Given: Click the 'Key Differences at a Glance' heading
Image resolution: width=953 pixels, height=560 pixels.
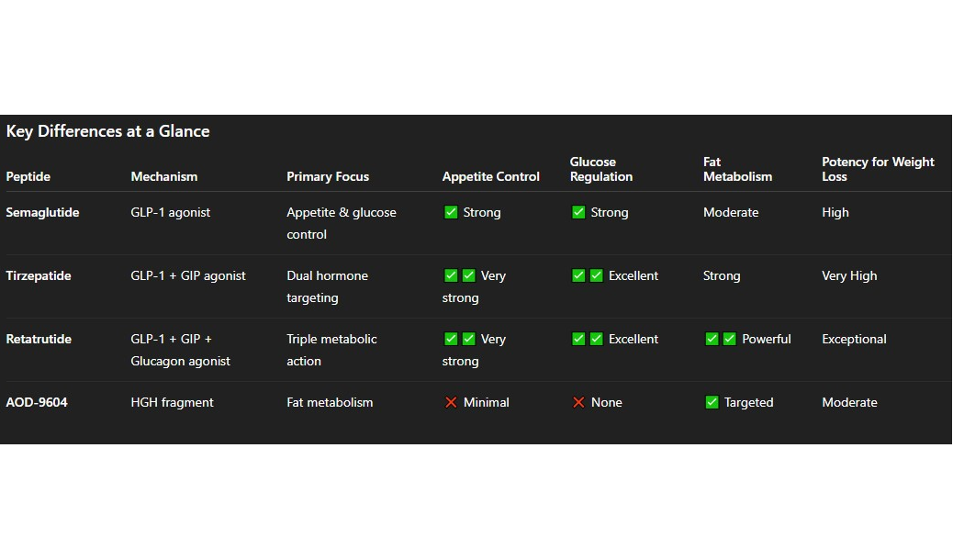Looking at the screenshot, I should (108, 131).
